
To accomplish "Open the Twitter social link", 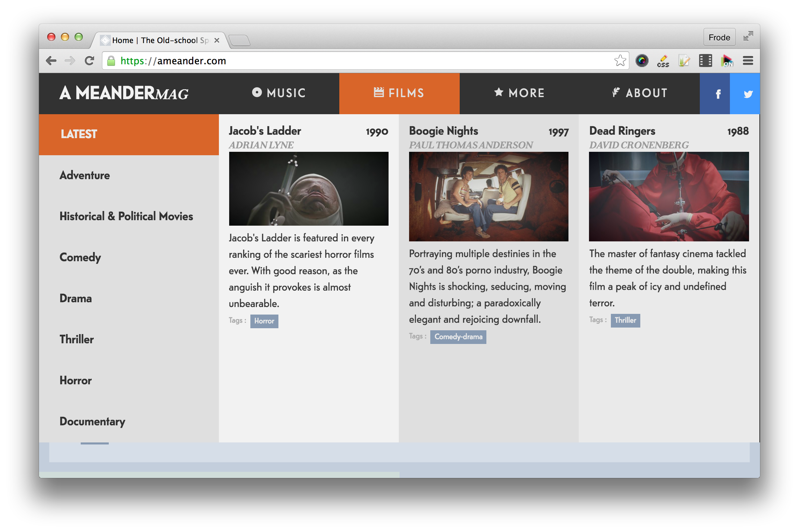I will pyautogui.click(x=745, y=93).
